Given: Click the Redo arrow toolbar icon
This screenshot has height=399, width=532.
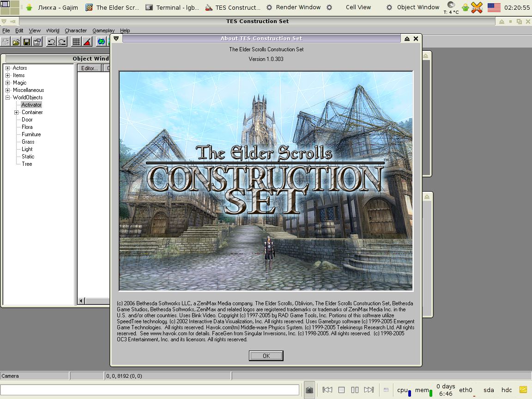Looking at the screenshot, I should (62, 42).
